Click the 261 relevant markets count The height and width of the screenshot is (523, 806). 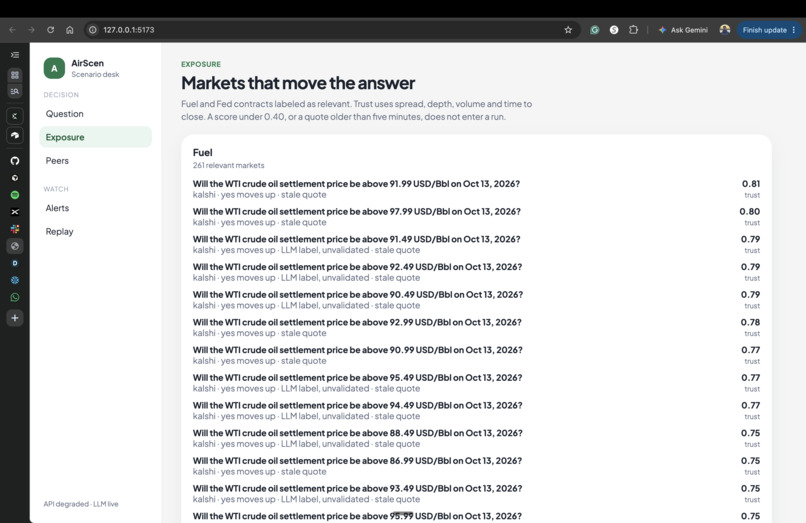tap(228, 165)
